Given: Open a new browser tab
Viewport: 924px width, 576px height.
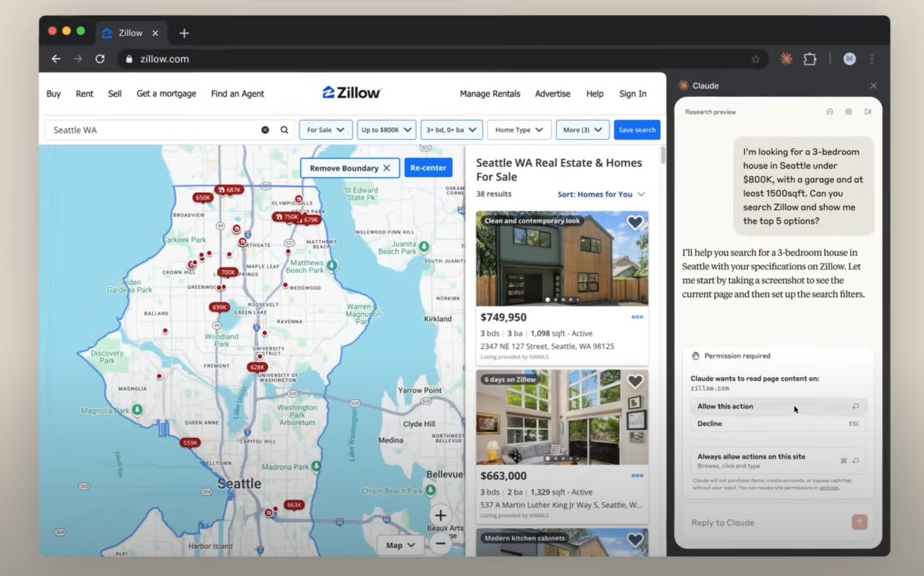Looking at the screenshot, I should [184, 32].
